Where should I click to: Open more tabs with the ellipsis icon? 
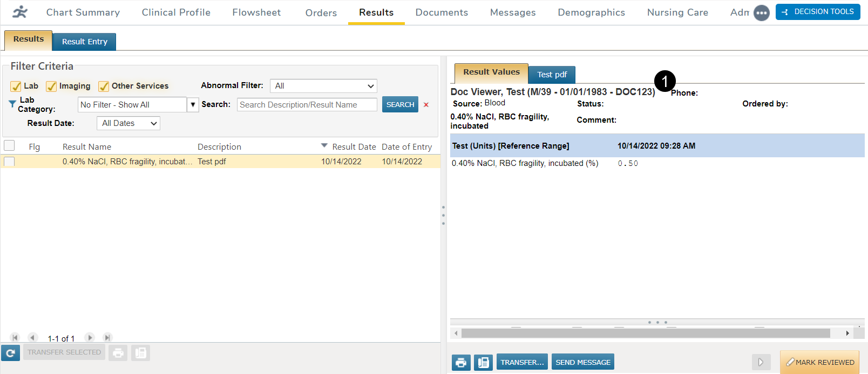coord(761,13)
